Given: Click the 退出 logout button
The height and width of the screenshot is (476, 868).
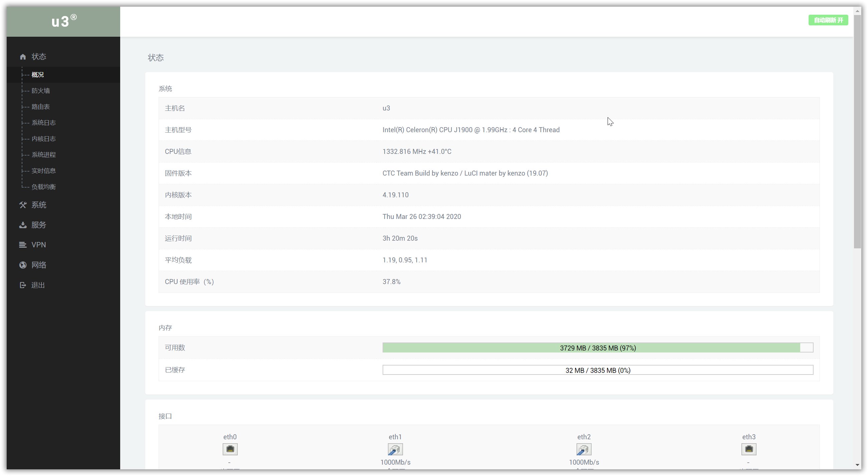Looking at the screenshot, I should coord(37,285).
